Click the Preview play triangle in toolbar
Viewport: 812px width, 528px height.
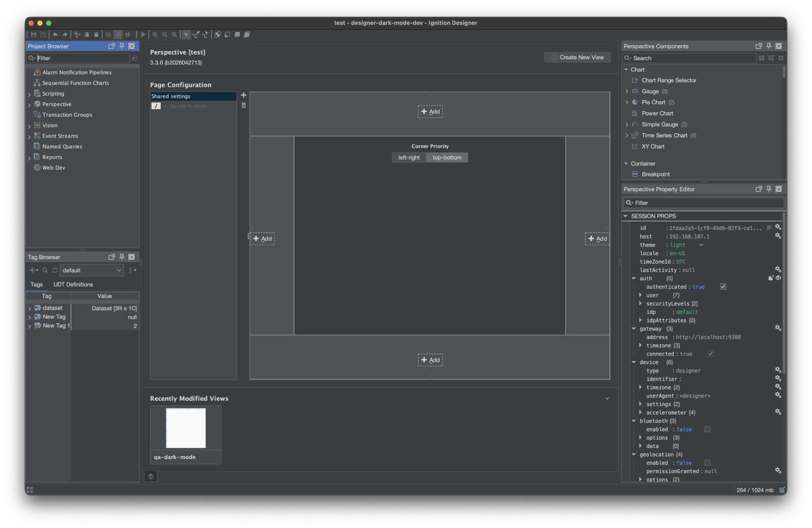pyautogui.click(x=143, y=35)
